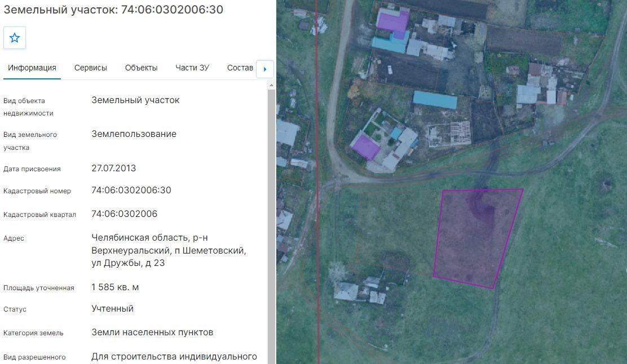Click the Вид объекта недвижимости label
Screen dimensions: 627x364
coord(28,107)
